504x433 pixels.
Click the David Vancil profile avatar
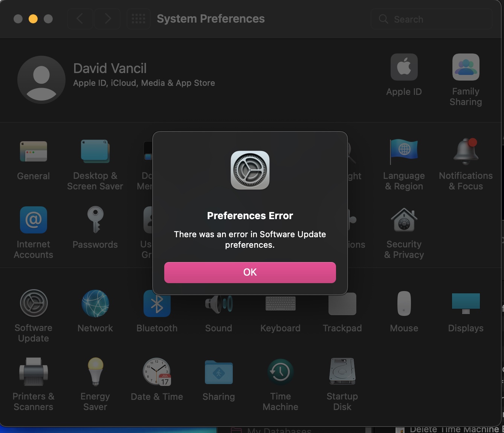(x=41, y=80)
